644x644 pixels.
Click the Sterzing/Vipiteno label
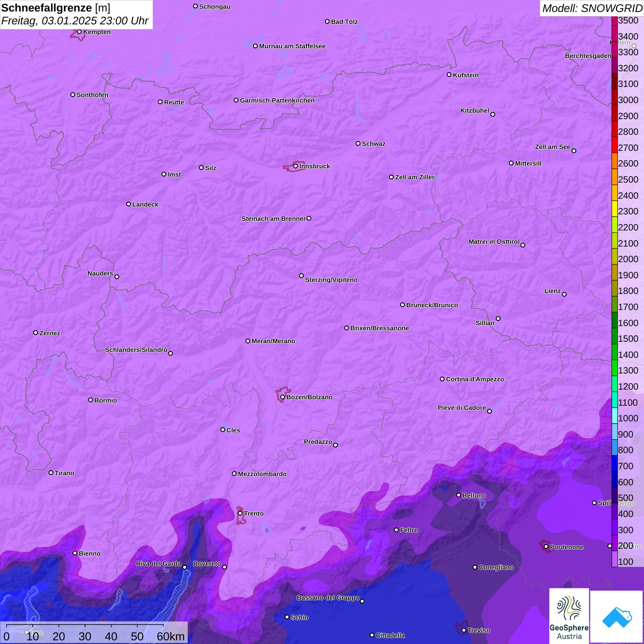(331, 280)
